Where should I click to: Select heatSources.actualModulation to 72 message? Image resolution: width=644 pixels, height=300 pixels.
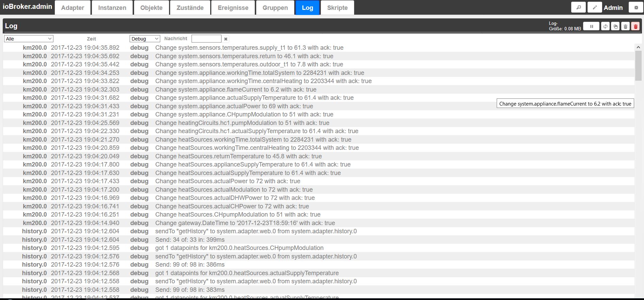pos(234,190)
